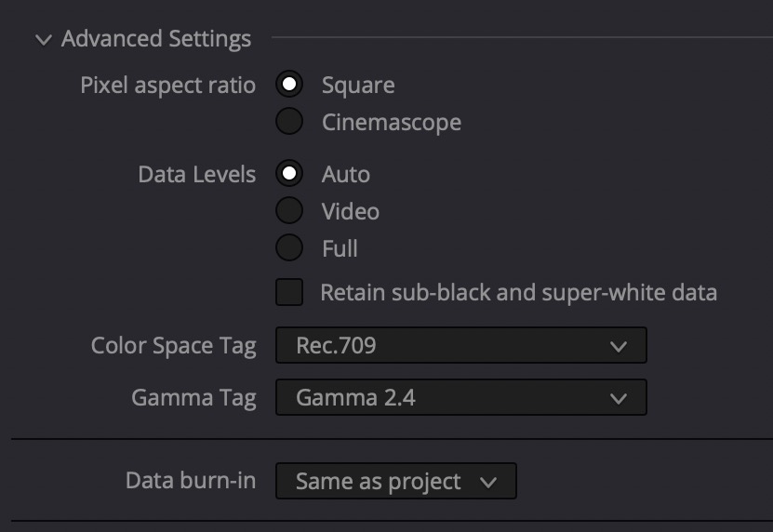The image size is (773, 532).
Task: Click the Square option label
Action: click(x=358, y=86)
